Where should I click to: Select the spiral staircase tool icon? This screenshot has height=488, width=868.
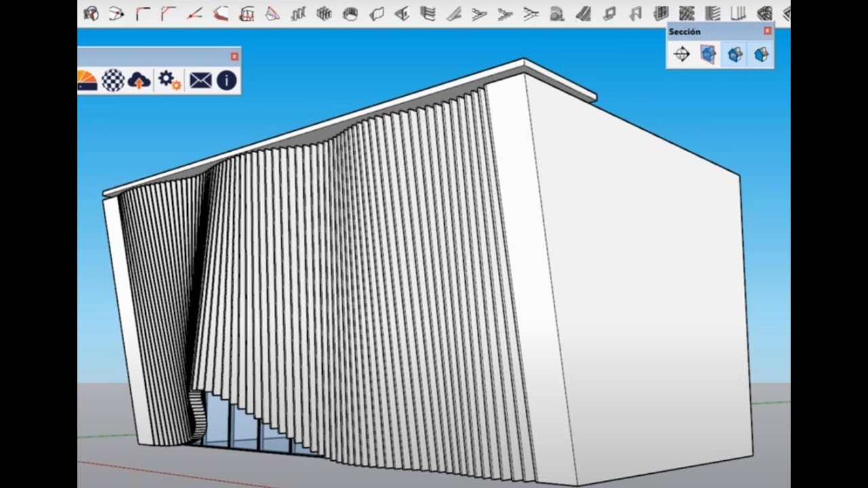pos(557,14)
